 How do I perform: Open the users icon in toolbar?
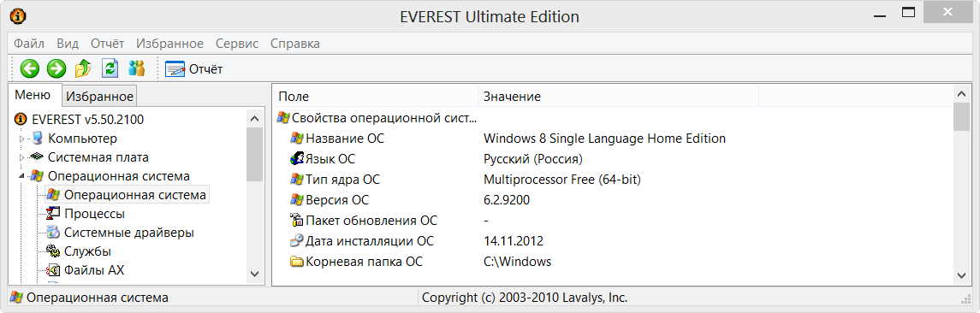click(136, 68)
